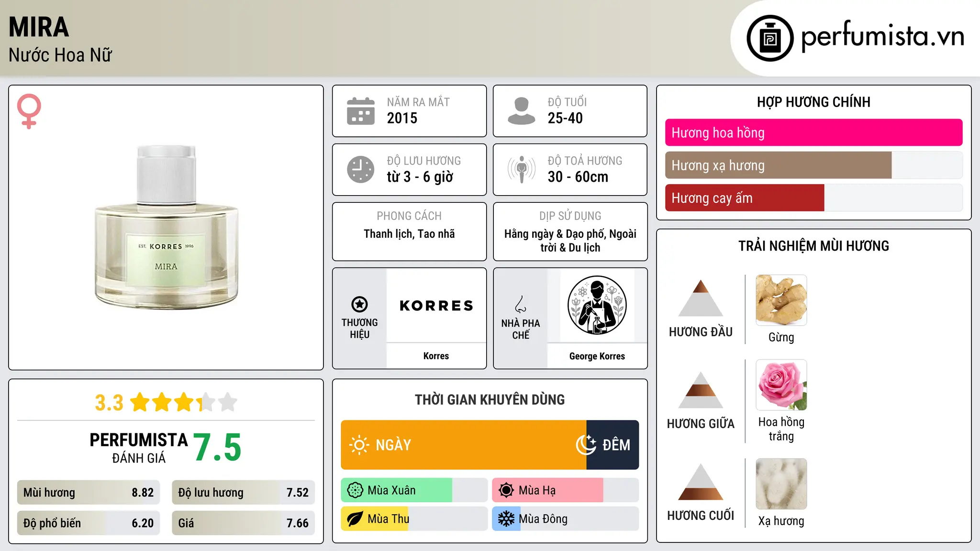Viewport: 980px width, 551px height.
Task: Click the star badge icon above Thương hiệu
Action: point(359,304)
